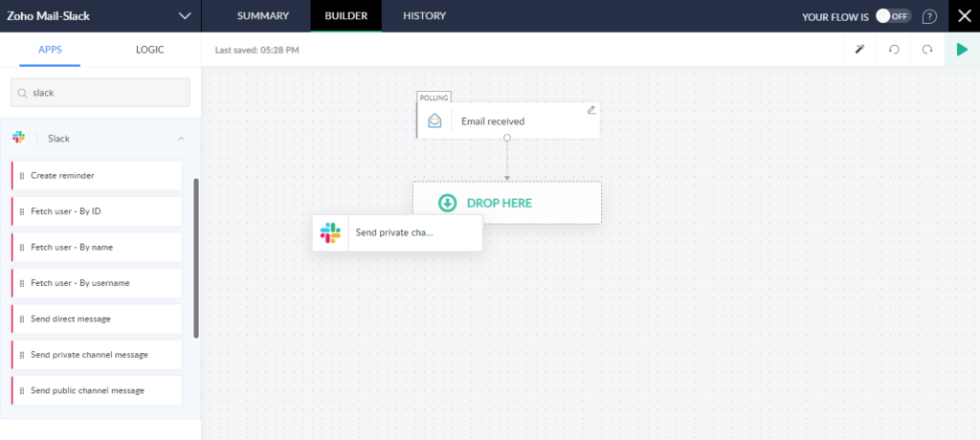The image size is (980, 440).
Task: Click the redo arrow icon
Action: coord(927,50)
